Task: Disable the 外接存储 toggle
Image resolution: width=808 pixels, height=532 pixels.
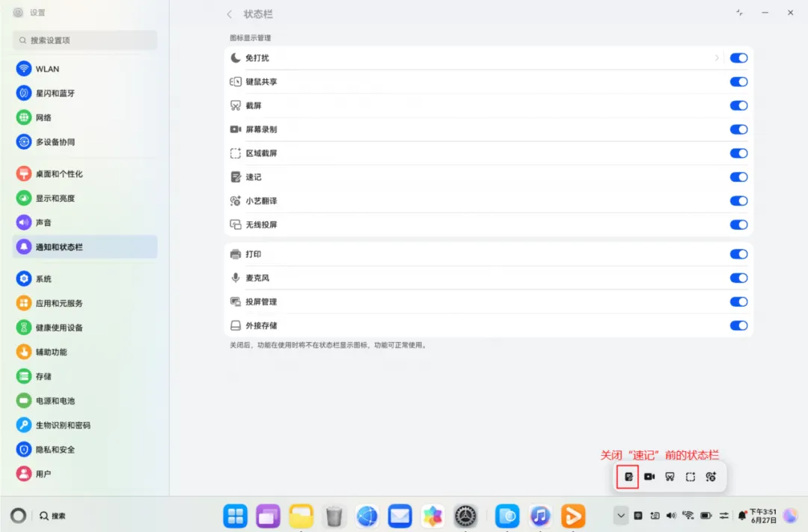Action: (738, 325)
